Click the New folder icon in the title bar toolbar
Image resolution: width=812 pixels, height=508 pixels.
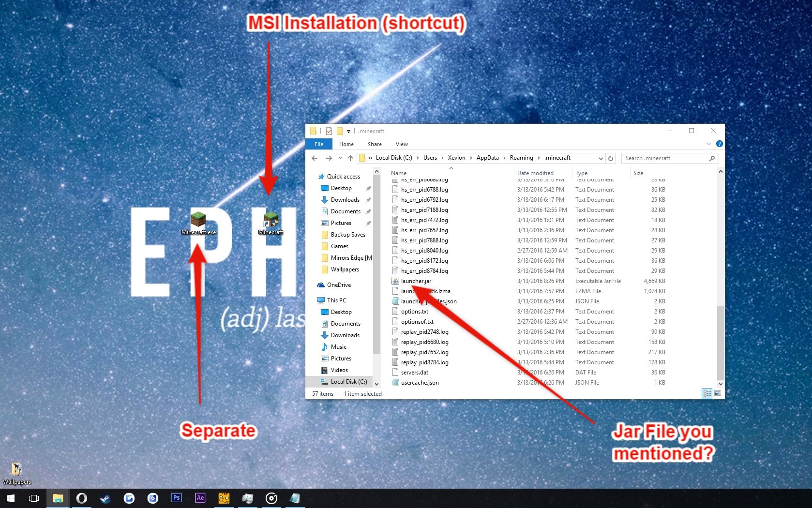click(x=340, y=131)
